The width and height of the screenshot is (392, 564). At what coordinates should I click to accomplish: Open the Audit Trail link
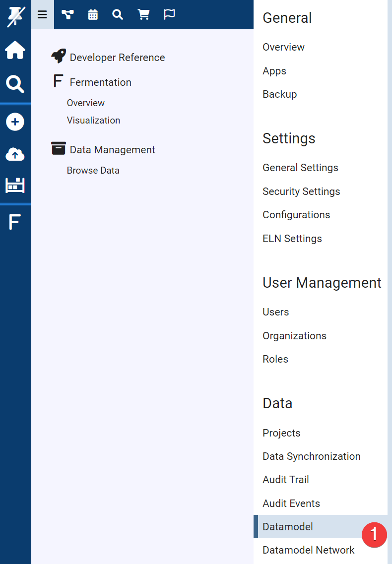286,480
